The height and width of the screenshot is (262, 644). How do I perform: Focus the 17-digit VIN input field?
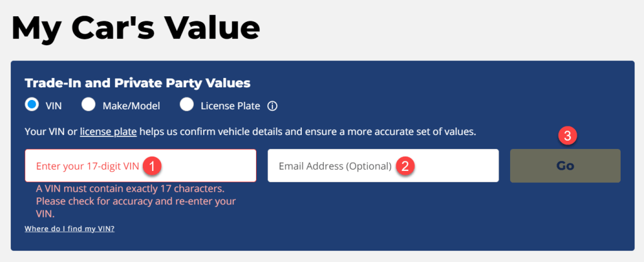click(140, 166)
